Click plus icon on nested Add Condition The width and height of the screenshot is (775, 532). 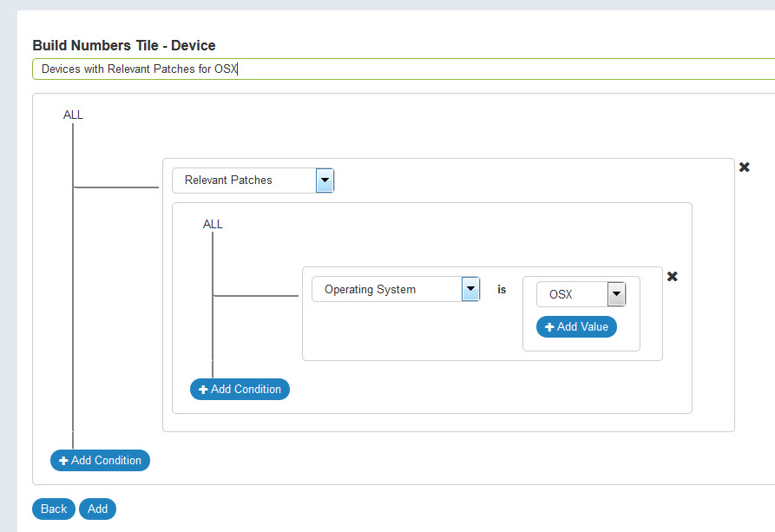click(204, 390)
